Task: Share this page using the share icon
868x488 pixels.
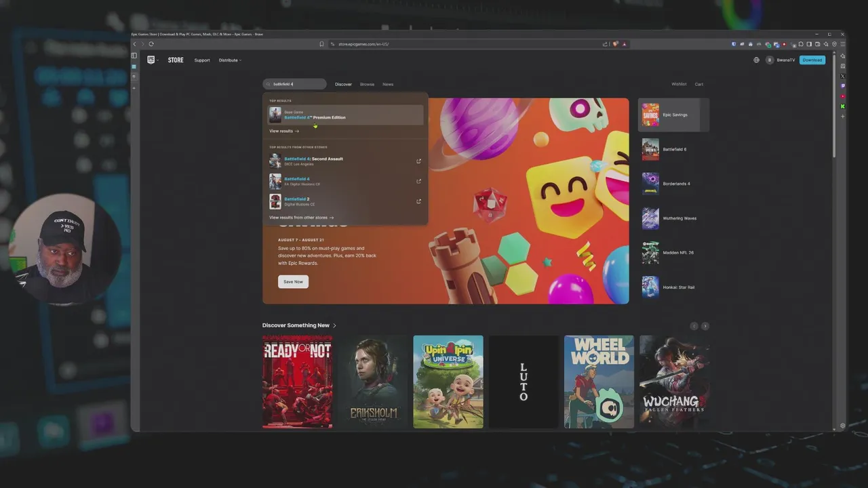Action: pyautogui.click(x=605, y=44)
